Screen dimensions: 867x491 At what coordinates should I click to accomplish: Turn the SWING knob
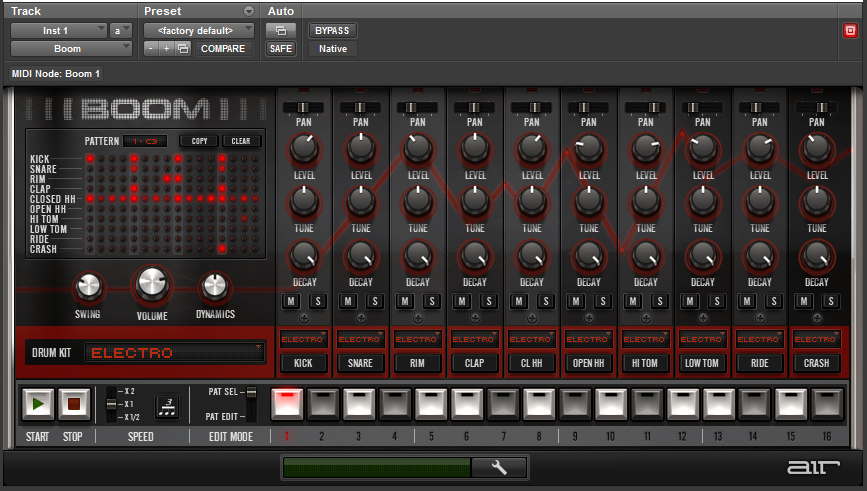88,286
